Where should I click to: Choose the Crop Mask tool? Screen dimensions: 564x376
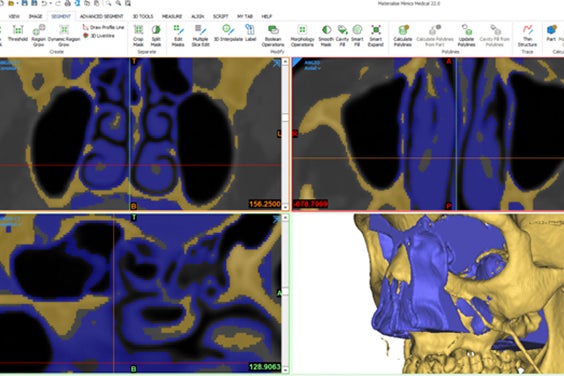[x=138, y=36]
